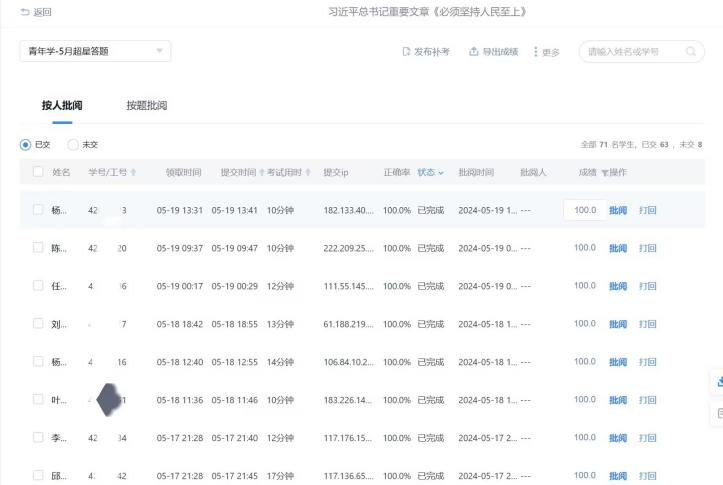Screen dimensions: 723x485
Task: Switch to the 按题批阅 tab
Action: pos(146,105)
